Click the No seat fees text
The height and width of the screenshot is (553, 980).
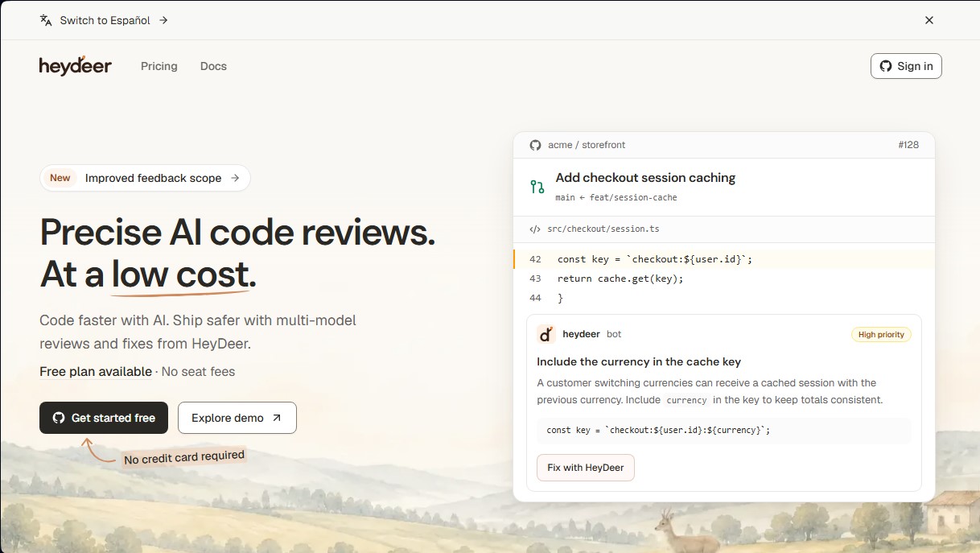pyautogui.click(x=198, y=372)
